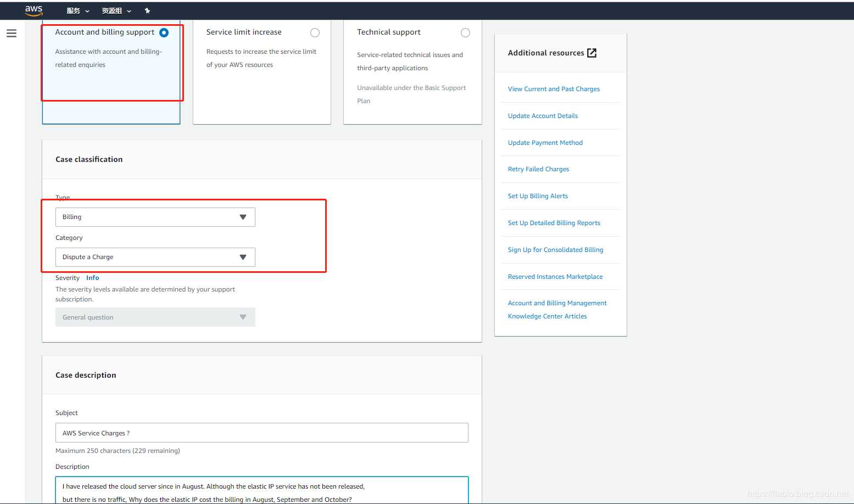Viewport: 854px width, 504px height.
Task: Open the hamburger side navigation menu
Action: [x=12, y=33]
